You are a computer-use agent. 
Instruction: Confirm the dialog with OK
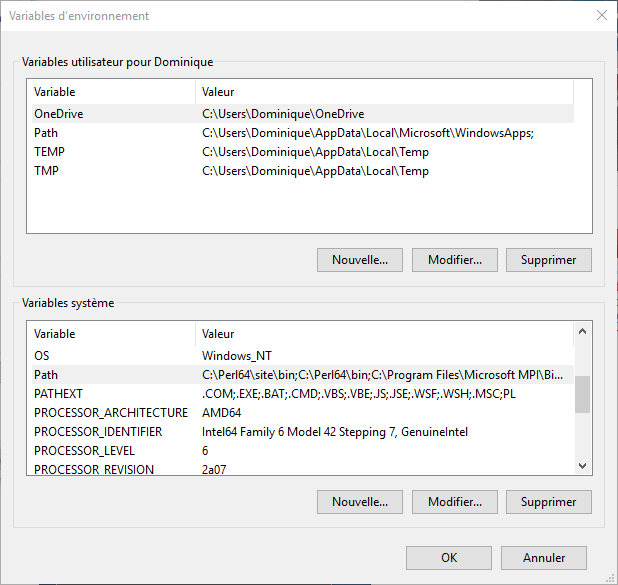[449, 558]
